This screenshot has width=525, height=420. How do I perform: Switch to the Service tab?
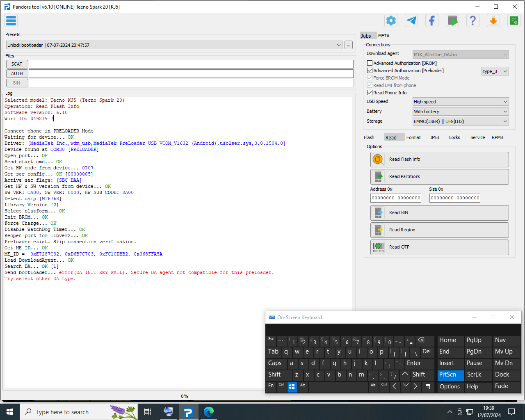point(477,137)
